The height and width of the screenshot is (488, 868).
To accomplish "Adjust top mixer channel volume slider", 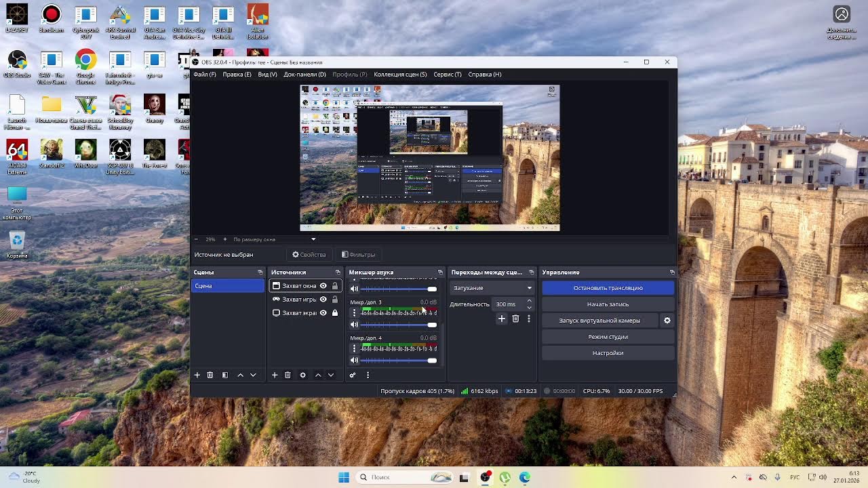I will coord(399,289).
